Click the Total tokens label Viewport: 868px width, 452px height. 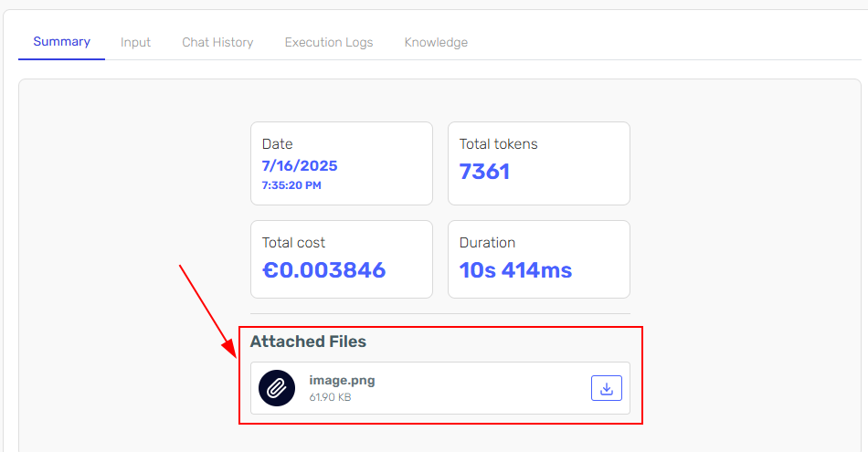498,144
